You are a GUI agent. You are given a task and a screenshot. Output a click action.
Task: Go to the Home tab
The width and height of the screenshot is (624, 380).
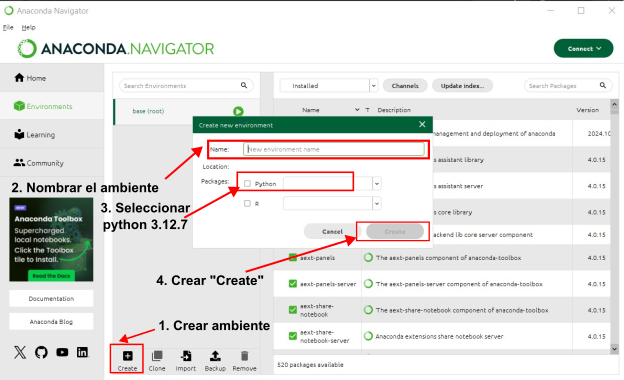52,78
